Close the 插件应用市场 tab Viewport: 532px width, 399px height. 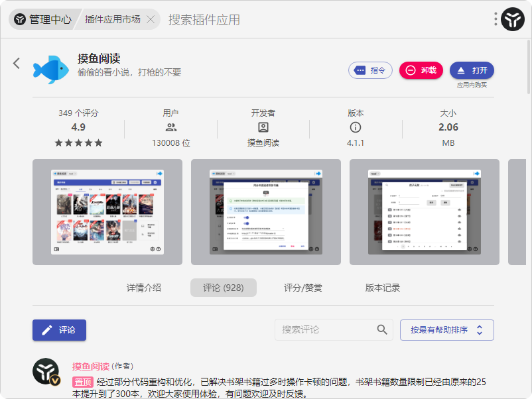point(151,19)
